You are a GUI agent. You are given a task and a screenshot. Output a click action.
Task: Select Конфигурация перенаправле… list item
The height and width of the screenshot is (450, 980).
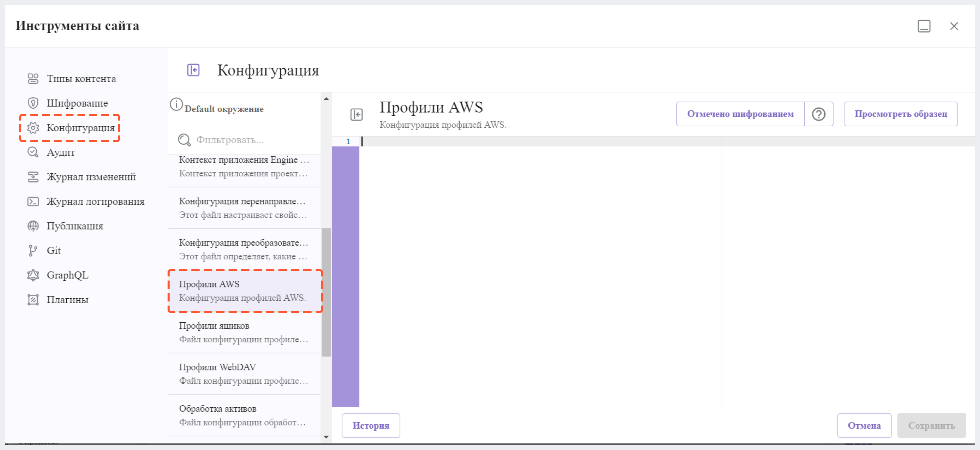pos(244,208)
